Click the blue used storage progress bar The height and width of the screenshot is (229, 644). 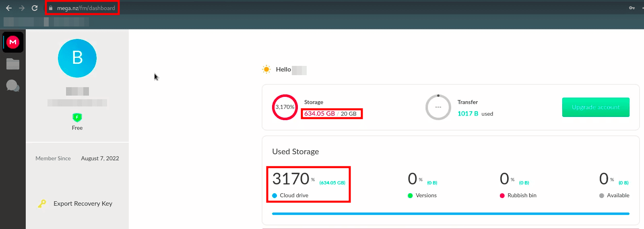click(x=451, y=214)
